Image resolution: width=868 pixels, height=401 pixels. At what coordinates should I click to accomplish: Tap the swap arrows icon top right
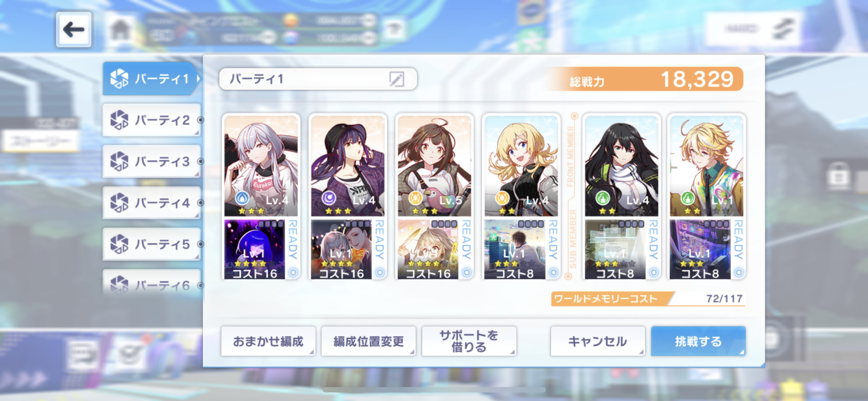(x=783, y=29)
